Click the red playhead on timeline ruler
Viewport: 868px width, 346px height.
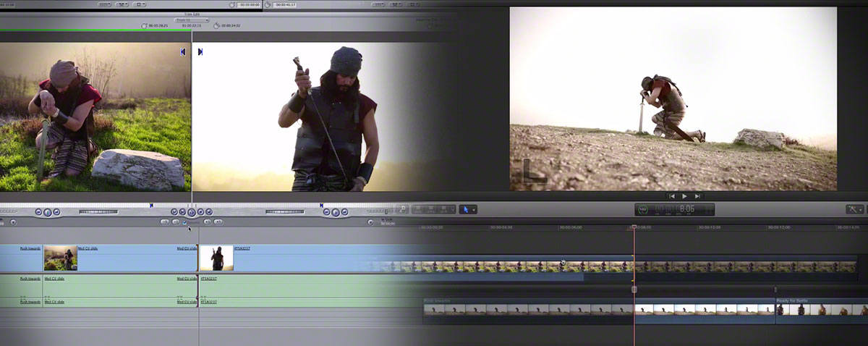point(634,227)
